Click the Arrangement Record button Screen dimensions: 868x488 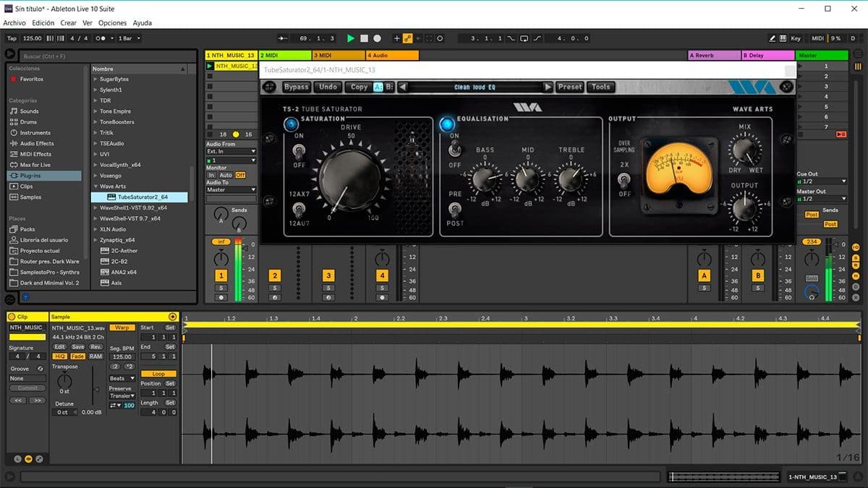377,38
